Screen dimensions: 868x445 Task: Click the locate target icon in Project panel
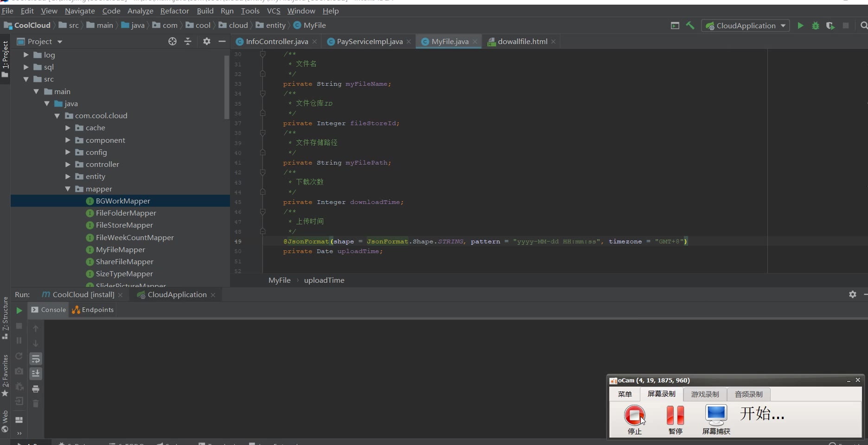coord(172,42)
